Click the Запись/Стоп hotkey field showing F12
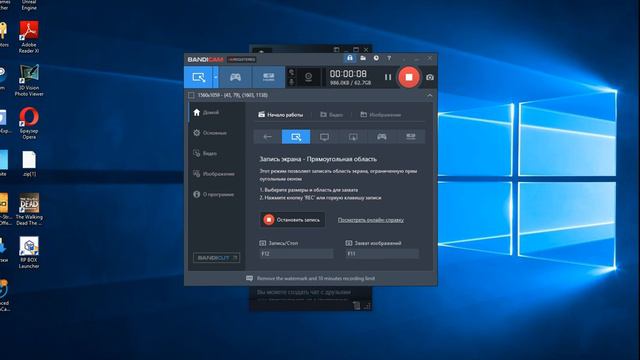640x360 pixels. (x=296, y=253)
